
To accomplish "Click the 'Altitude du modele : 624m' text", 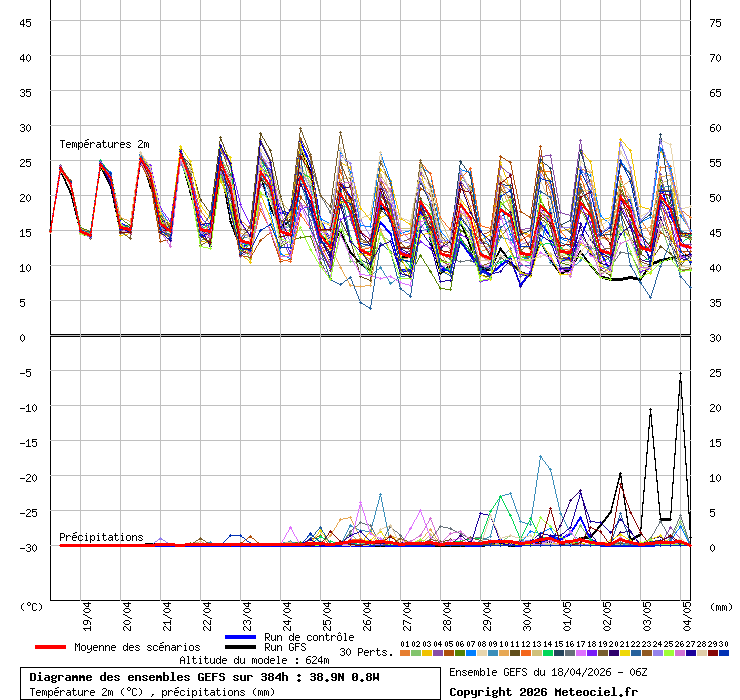I will [x=254, y=660].
